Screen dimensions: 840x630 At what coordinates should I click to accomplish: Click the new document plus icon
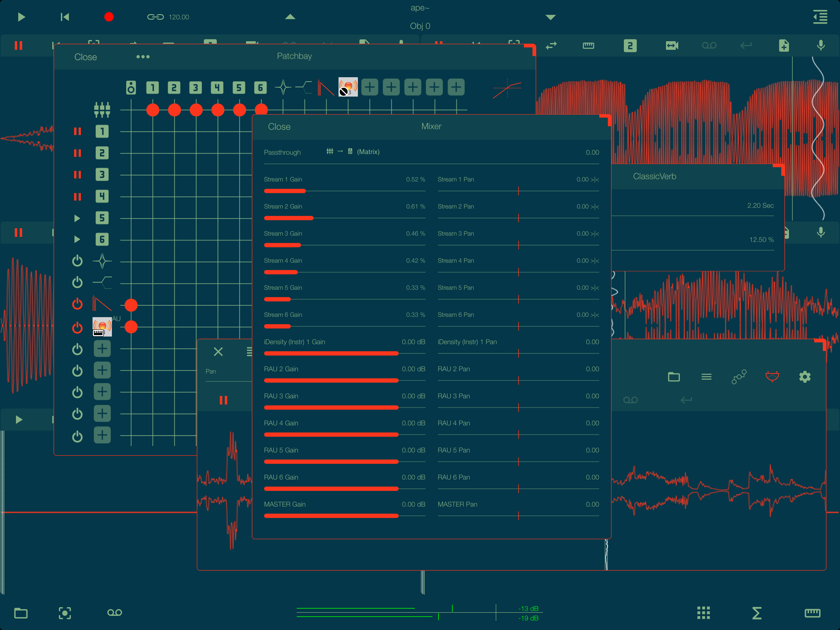784,46
